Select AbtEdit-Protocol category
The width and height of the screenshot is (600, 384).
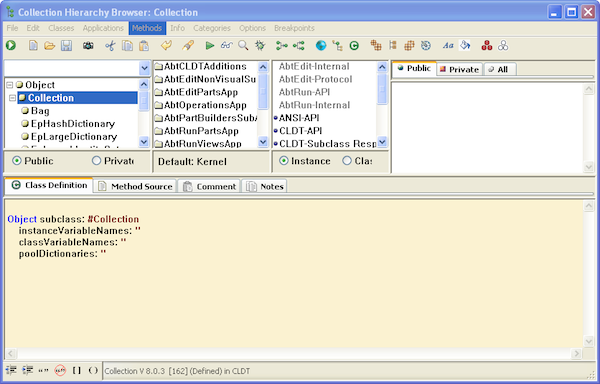point(315,80)
